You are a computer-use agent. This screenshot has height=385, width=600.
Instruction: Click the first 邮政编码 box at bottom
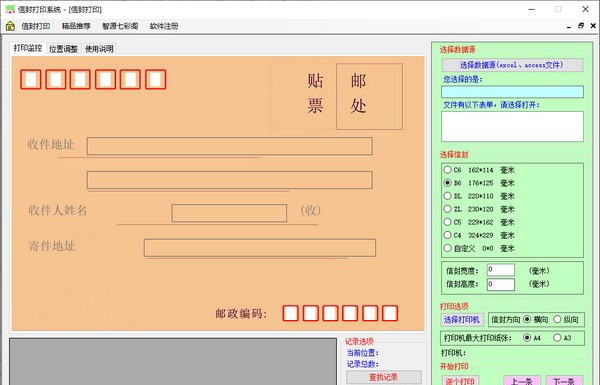click(x=290, y=313)
